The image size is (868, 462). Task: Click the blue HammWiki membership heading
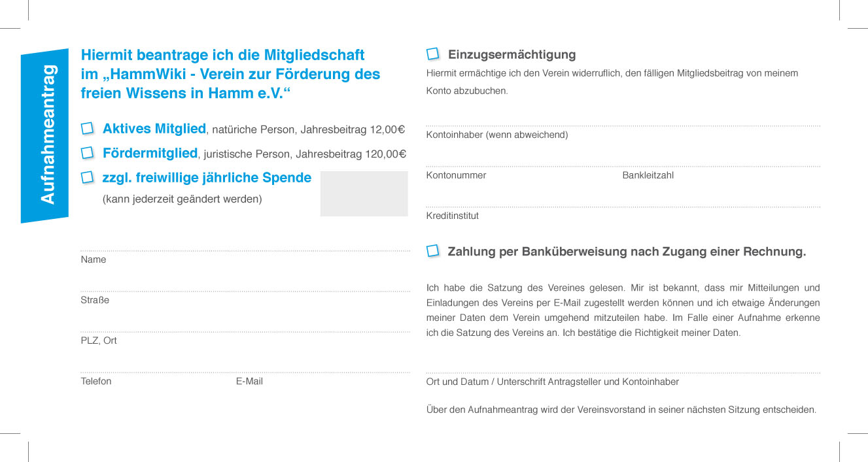(230, 74)
